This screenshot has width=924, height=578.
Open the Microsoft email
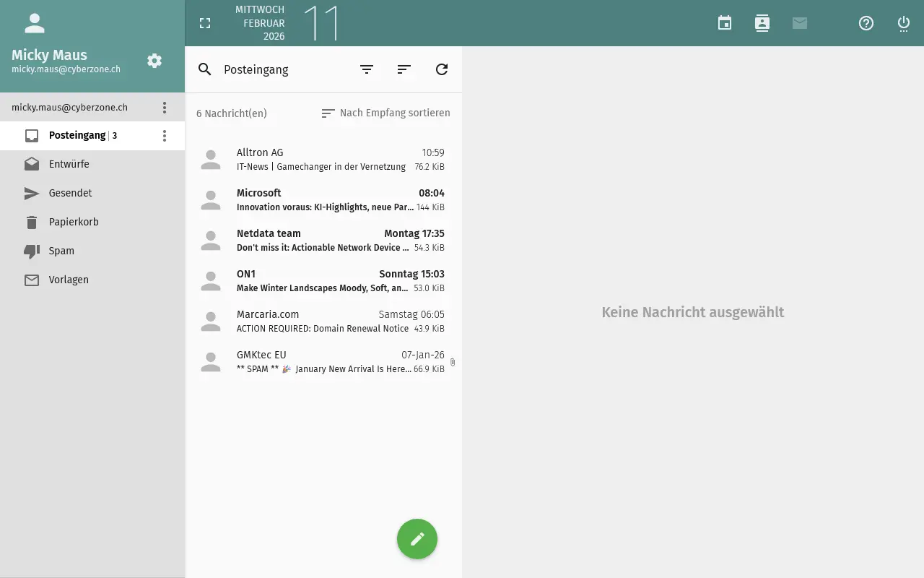click(339, 200)
